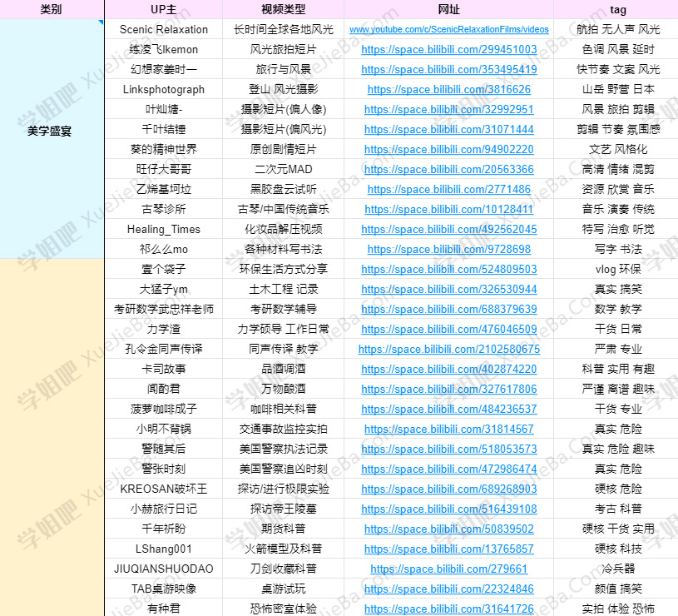The image size is (678, 616).
Task: Select the 美学盛宴 category cell
Action: tap(52, 139)
